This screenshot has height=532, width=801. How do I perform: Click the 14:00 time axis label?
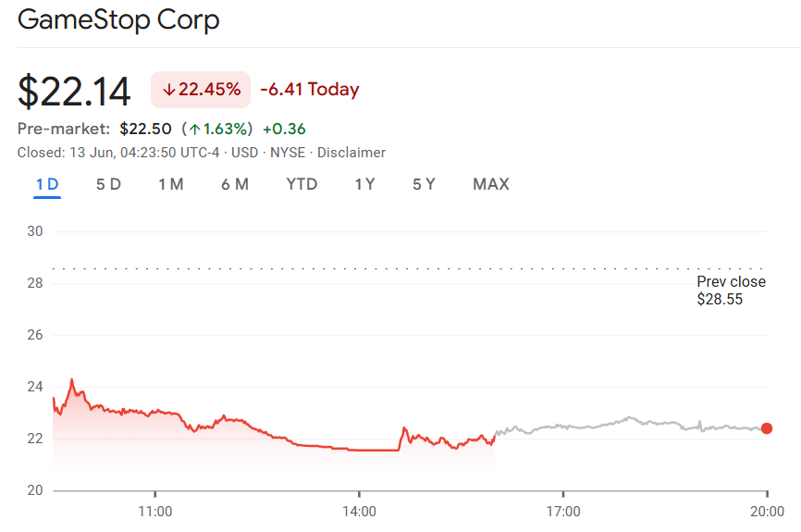tap(359, 511)
